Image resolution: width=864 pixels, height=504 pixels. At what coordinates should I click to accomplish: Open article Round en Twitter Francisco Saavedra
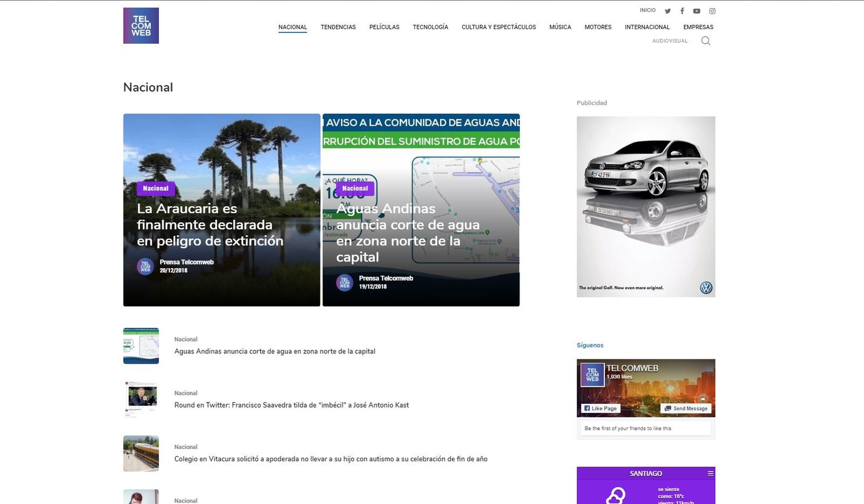pyautogui.click(x=292, y=405)
